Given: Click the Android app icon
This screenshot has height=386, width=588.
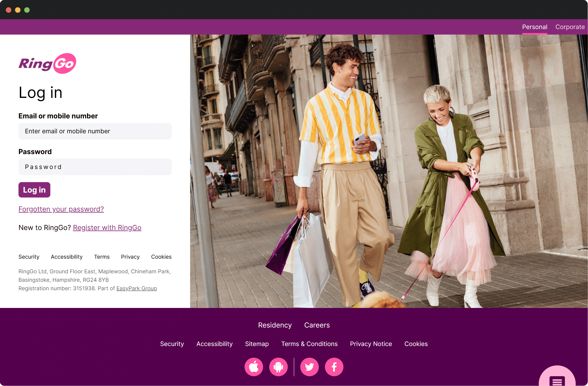Looking at the screenshot, I should (x=278, y=367).
